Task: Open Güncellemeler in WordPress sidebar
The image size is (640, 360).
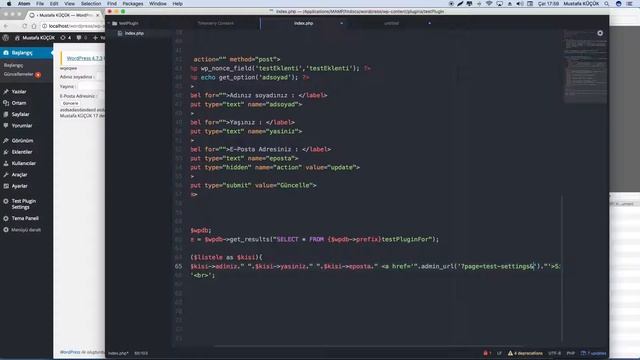Action: pyautogui.click(x=22, y=74)
